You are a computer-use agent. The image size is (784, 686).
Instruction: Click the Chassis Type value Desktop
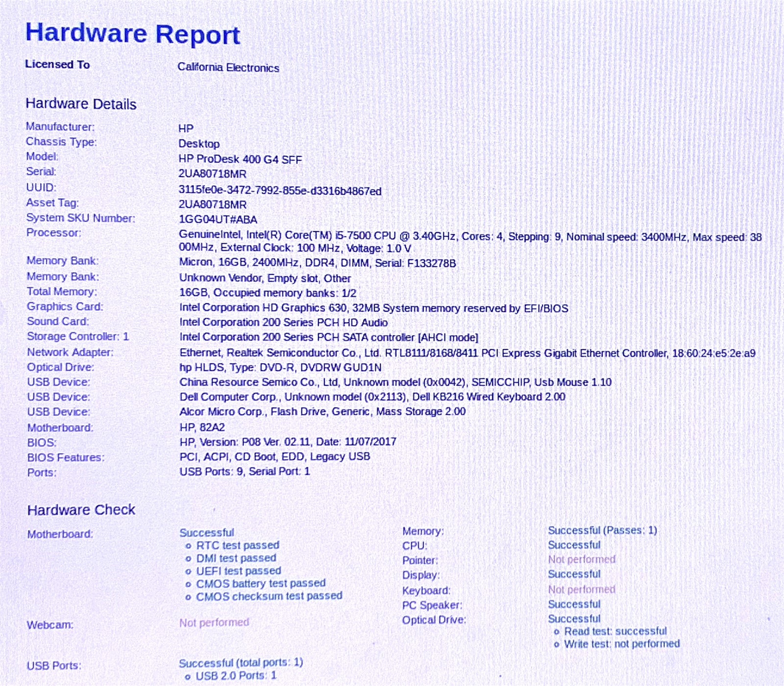coord(199,144)
